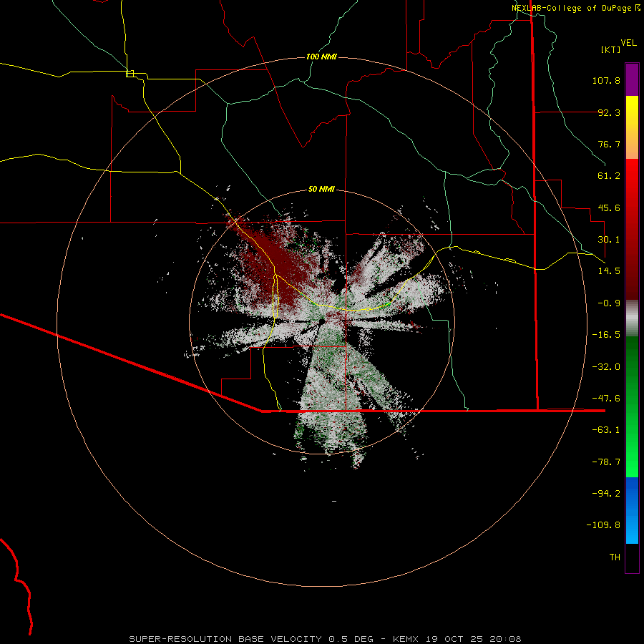Click the -94.2 velocity scale value
Screen dimensions: 644x644
[x=606, y=494]
